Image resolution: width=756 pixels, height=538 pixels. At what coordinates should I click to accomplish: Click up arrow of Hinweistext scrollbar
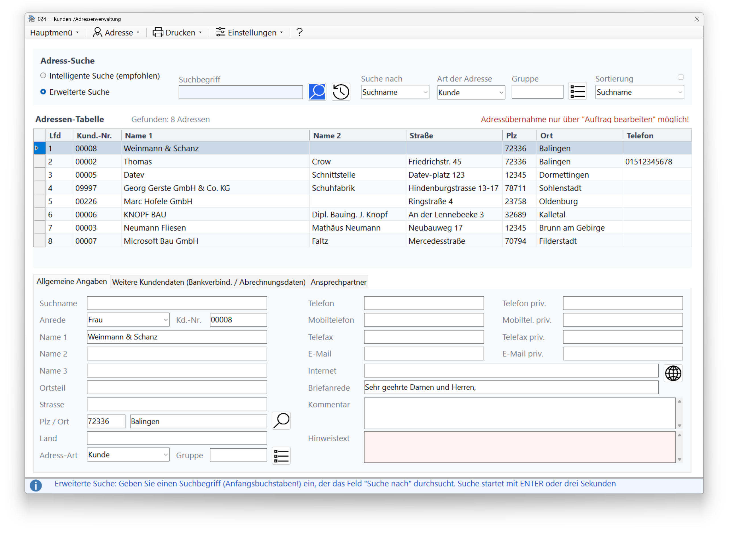coord(679,435)
